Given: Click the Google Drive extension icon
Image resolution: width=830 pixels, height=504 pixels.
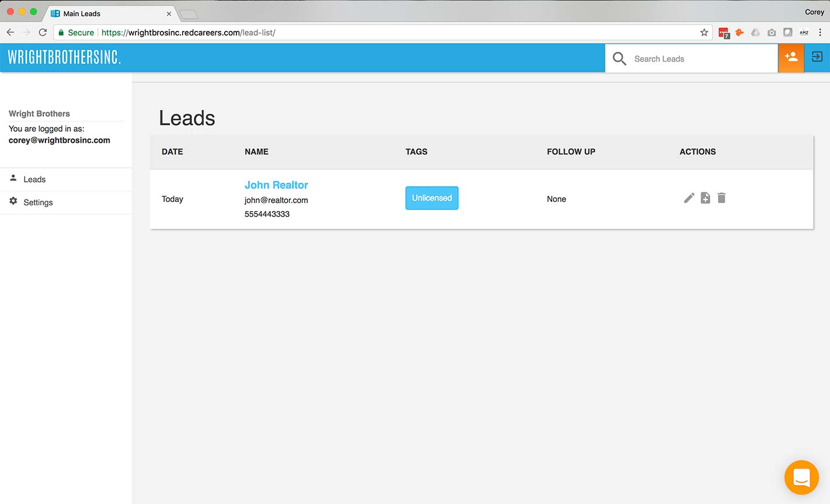Looking at the screenshot, I should click(x=755, y=33).
